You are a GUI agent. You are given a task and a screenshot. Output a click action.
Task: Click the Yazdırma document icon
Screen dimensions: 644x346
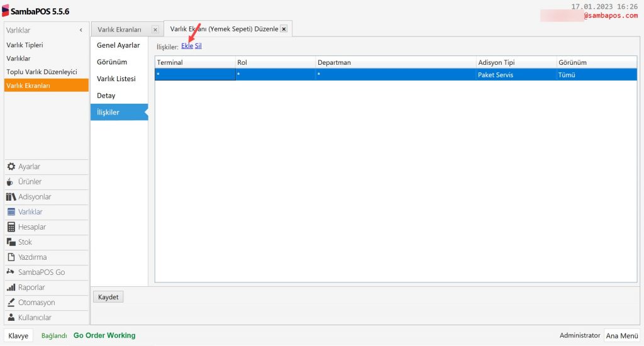11,257
